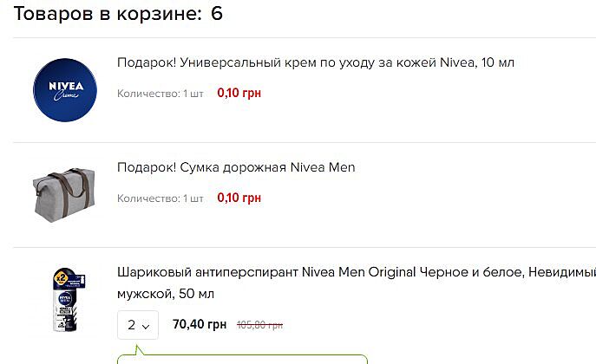
Task: Click Количество 1 шт under the cream gift
Action: click(x=160, y=94)
